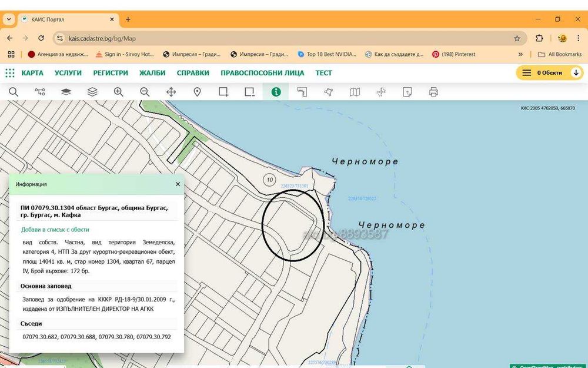Click the location pin marker tool

pyautogui.click(x=198, y=92)
